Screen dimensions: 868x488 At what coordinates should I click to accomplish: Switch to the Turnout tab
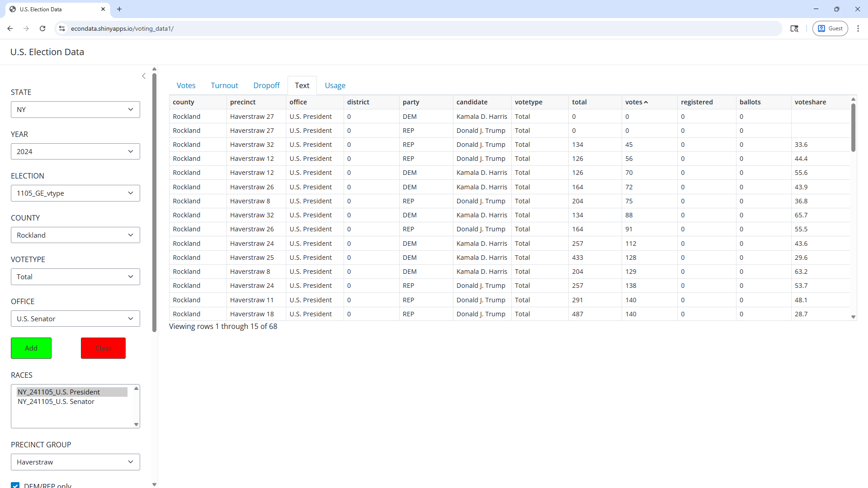coord(224,85)
